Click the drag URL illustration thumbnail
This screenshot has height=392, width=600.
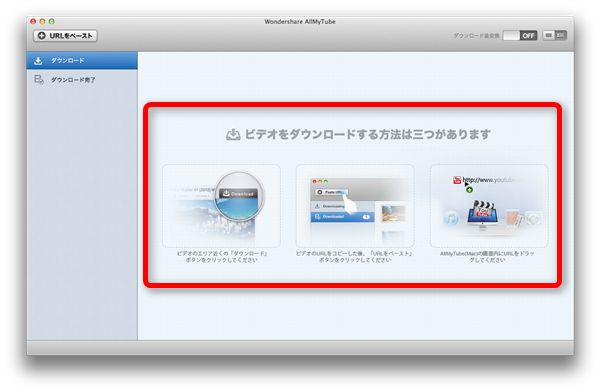[489, 206]
